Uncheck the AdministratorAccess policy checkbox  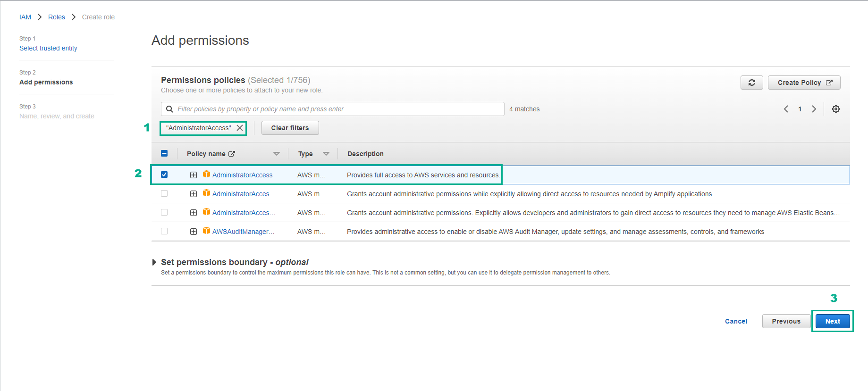coord(164,175)
